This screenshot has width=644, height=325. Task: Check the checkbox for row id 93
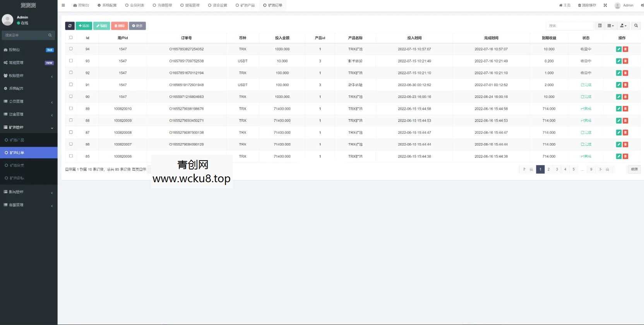(71, 61)
